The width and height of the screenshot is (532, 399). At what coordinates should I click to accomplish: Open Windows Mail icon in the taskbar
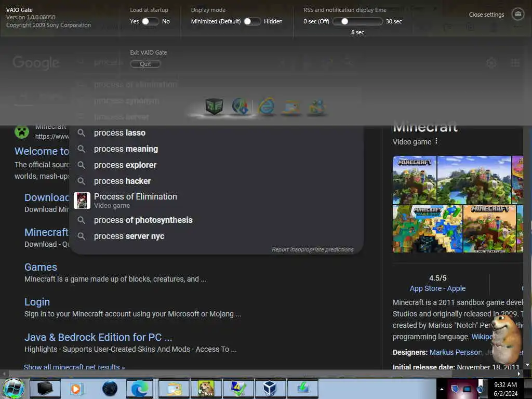(x=174, y=389)
